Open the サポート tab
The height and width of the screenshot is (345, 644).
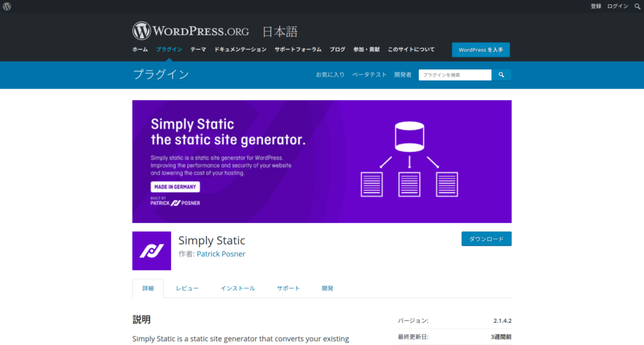[288, 288]
